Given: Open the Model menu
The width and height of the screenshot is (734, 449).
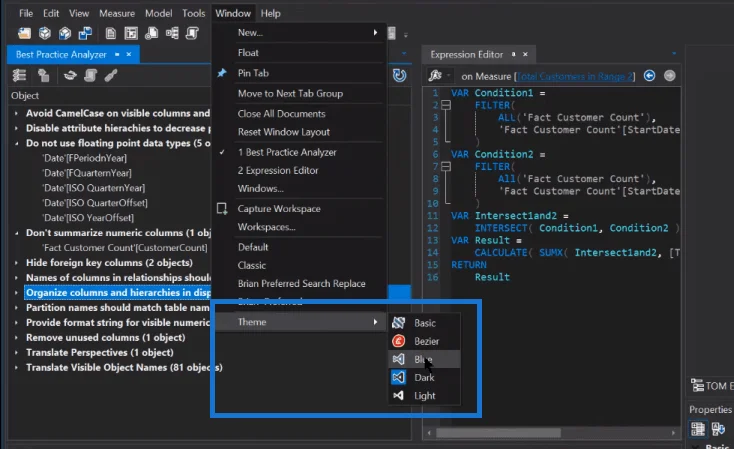Looking at the screenshot, I should tap(158, 13).
